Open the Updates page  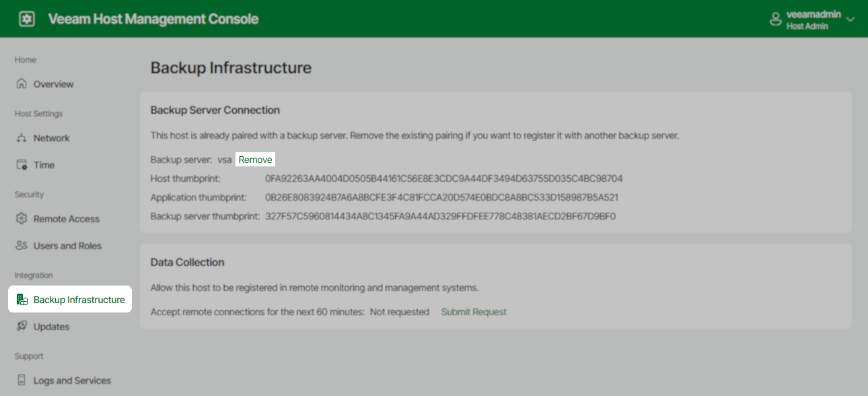[51, 326]
